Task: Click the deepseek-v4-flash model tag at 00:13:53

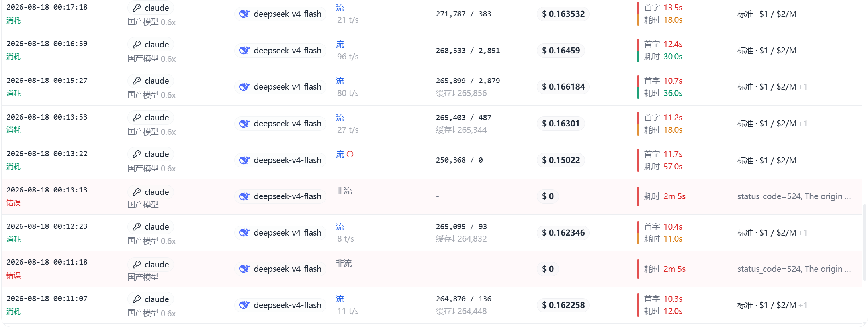Action: 280,124
